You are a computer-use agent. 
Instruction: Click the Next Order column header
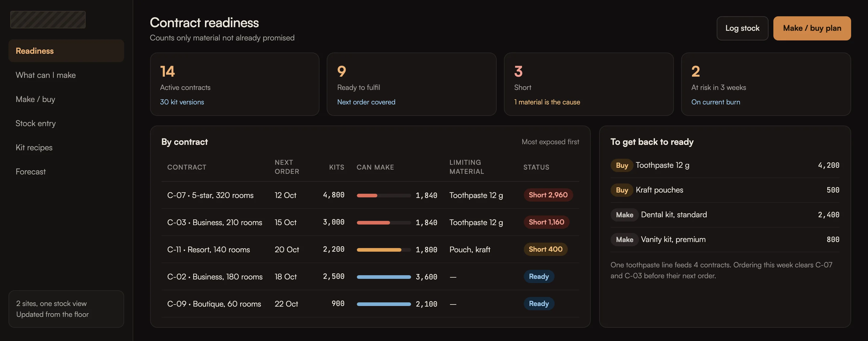(x=287, y=167)
